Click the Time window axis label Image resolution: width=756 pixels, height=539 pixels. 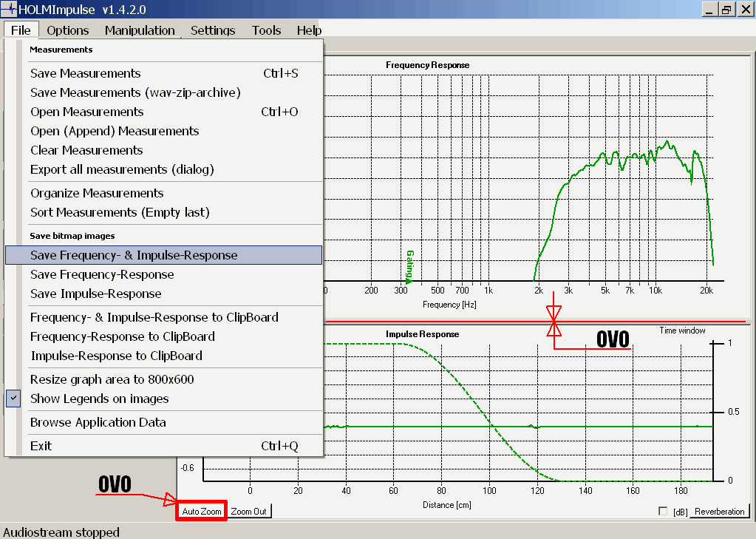pos(682,330)
